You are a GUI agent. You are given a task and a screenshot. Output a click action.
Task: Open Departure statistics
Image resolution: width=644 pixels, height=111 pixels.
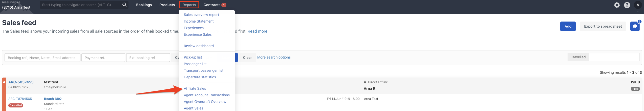click(x=200, y=77)
